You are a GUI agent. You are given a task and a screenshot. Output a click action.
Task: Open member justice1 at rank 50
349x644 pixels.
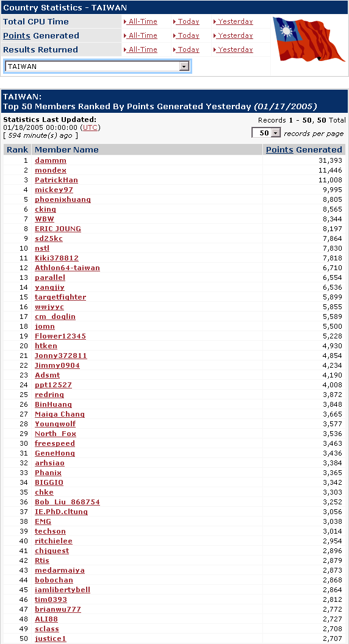[x=51, y=639]
